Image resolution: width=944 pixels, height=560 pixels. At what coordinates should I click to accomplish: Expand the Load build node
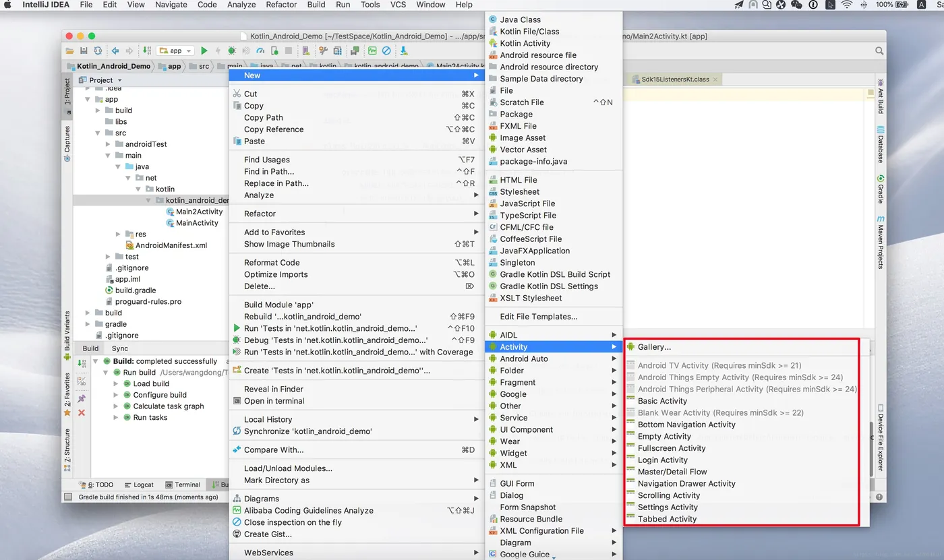tap(115, 384)
